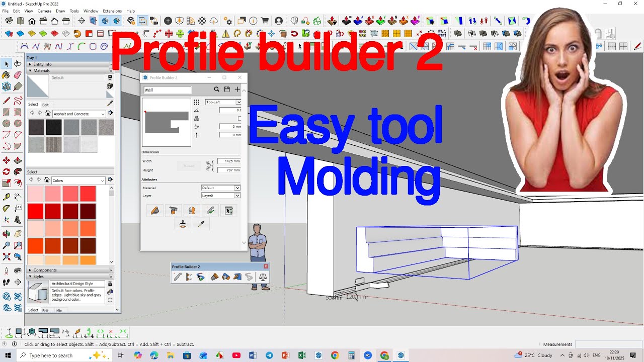Toggle the mirror checkbox in Profile Builder

click(239, 118)
